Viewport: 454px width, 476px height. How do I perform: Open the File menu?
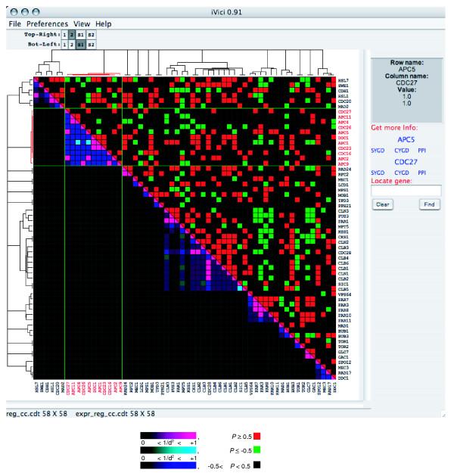(x=15, y=24)
